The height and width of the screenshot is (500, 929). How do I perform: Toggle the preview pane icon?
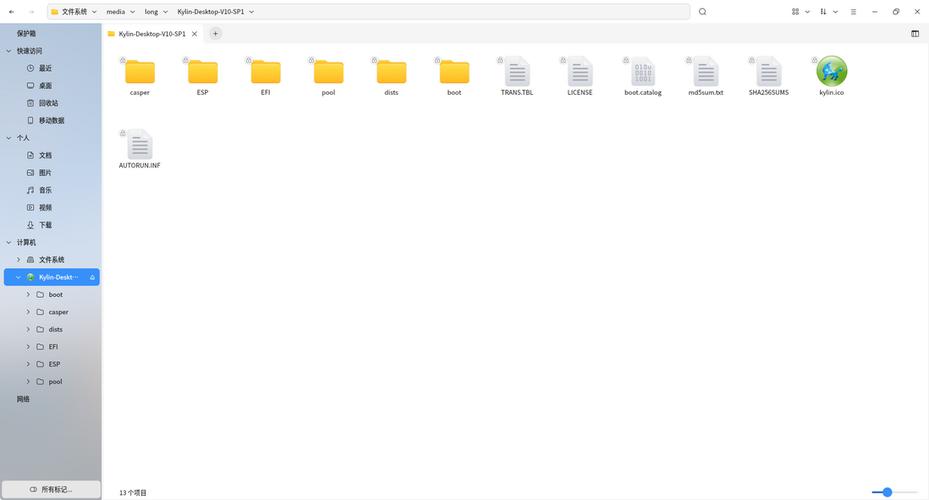coord(915,34)
